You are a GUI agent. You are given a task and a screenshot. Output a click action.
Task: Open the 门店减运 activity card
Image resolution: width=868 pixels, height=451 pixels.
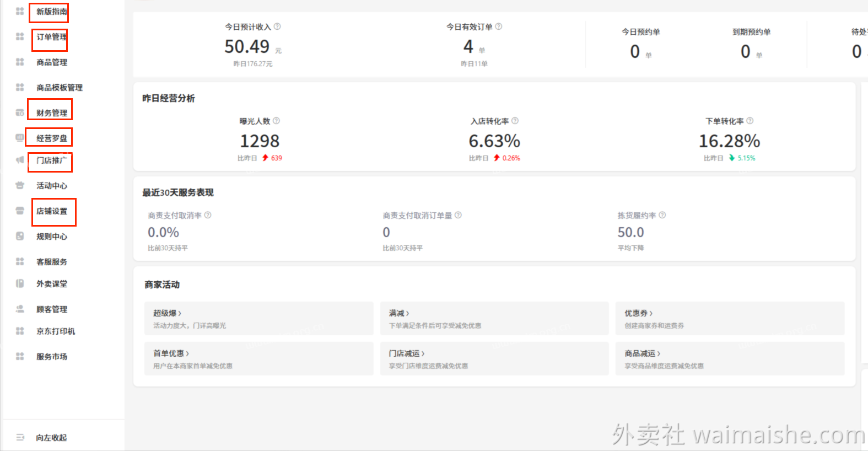pos(494,358)
